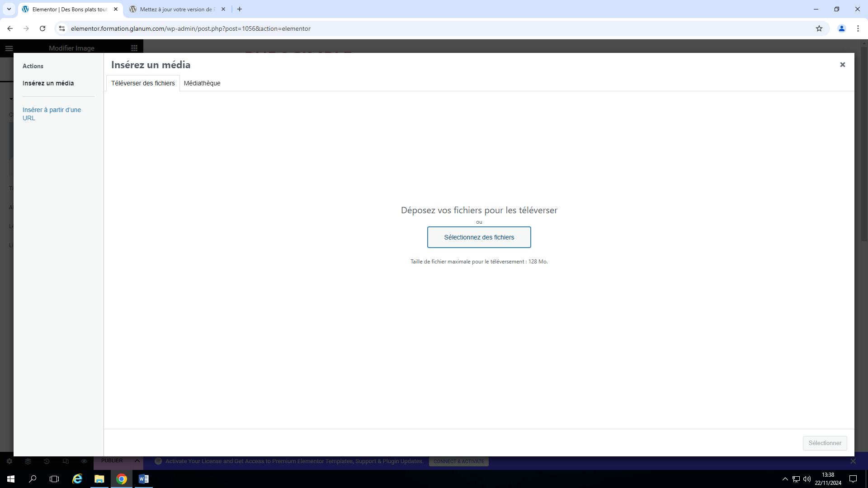
Task: Click the Sélectionnez des fichiers button
Action: pyautogui.click(x=479, y=237)
